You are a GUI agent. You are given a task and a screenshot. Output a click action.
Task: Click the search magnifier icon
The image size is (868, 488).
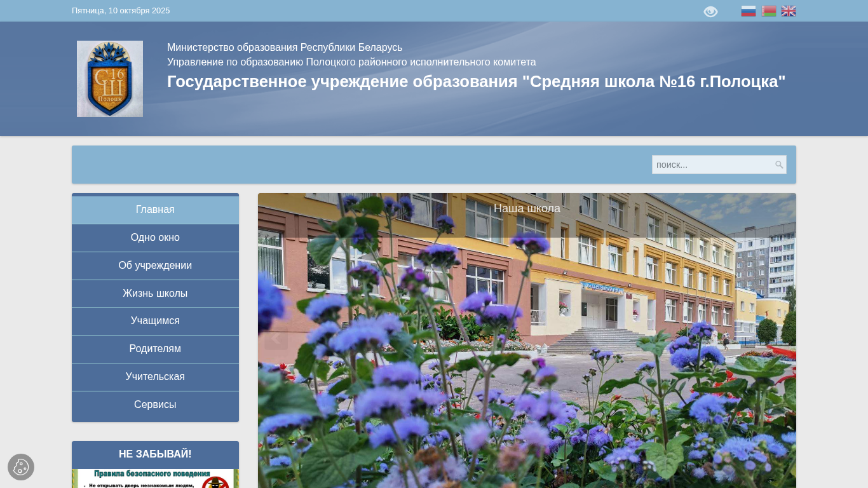pos(779,165)
